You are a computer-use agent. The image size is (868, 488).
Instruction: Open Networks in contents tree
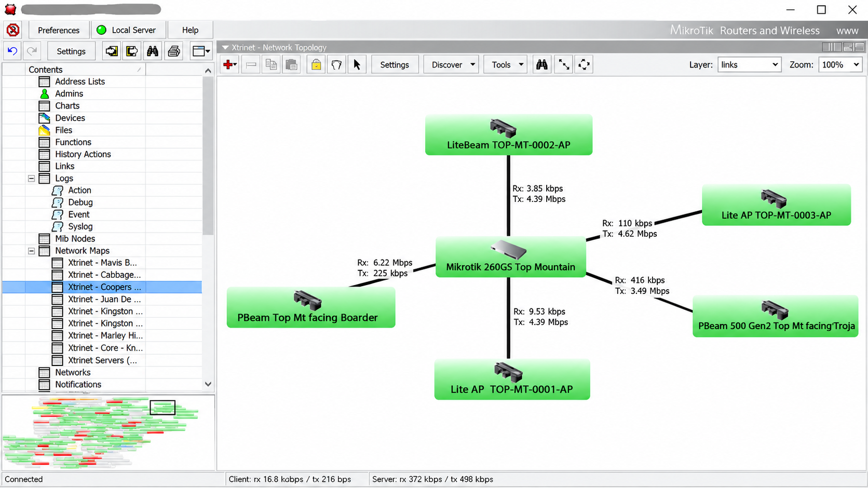coord(73,372)
